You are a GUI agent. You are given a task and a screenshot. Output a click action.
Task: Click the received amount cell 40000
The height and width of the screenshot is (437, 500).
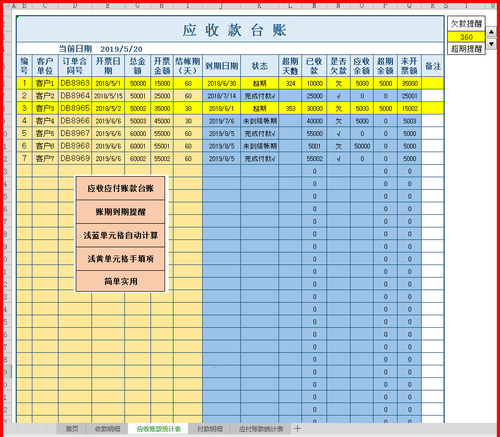[314, 121]
